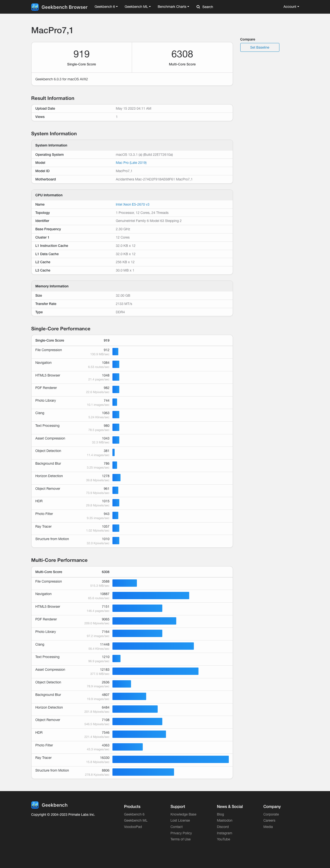This screenshot has width=330, height=868.
Task: Click the multi-core Ray Tracer score bar
Action: pos(170,759)
